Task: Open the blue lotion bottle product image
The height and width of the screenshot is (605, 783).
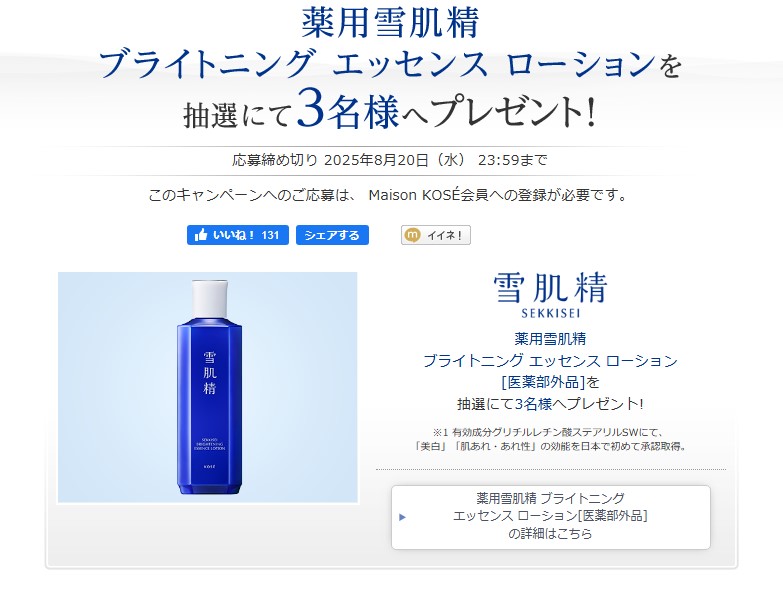Action: click(x=208, y=387)
